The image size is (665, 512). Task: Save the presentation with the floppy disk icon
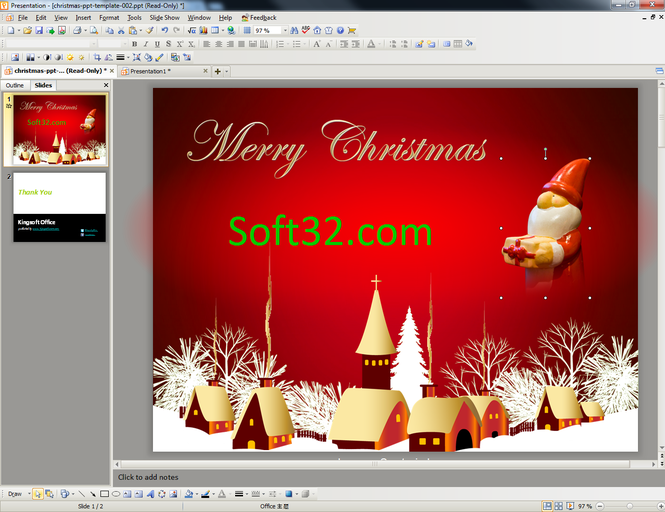pyautogui.click(x=39, y=31)
